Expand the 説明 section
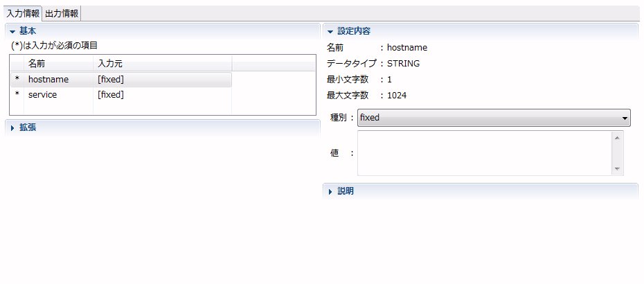Screen dimensions: 644x284 (x=330, y=191)
